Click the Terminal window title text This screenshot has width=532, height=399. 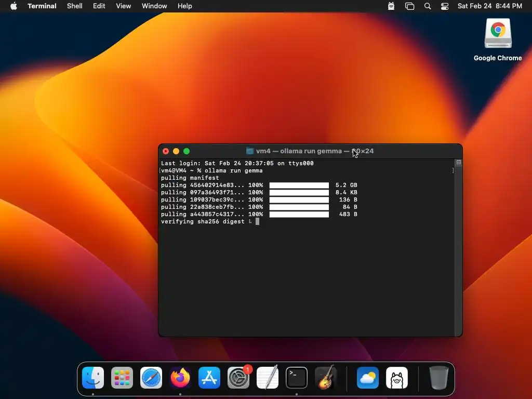315,151
